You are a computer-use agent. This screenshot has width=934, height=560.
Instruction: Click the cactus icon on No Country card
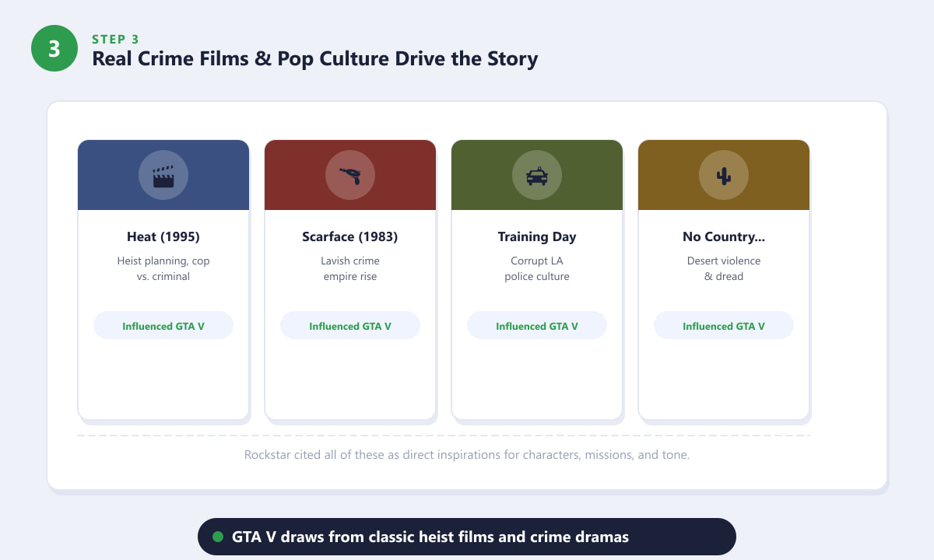[724, 176]
